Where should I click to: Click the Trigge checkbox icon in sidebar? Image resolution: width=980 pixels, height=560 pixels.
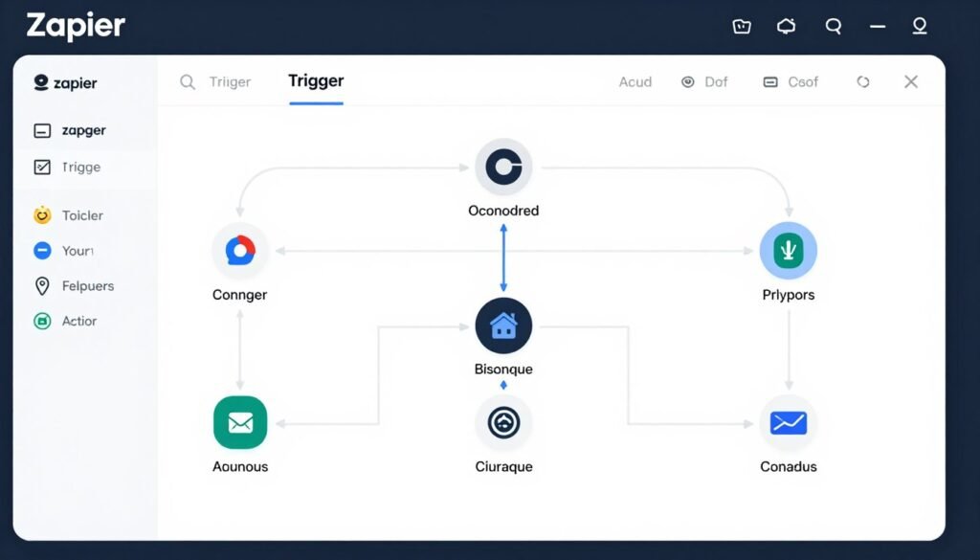[42, 167]
